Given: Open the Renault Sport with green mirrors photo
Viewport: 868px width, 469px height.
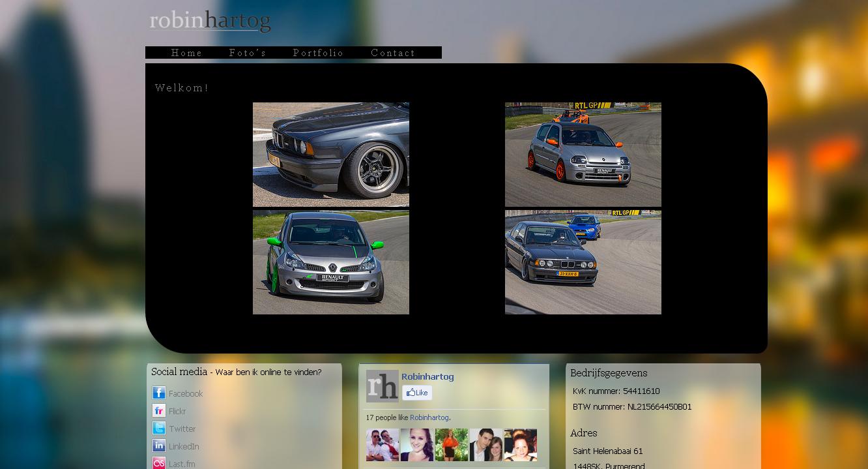Looking at the screenshot, I should click(x=331, y=262).
